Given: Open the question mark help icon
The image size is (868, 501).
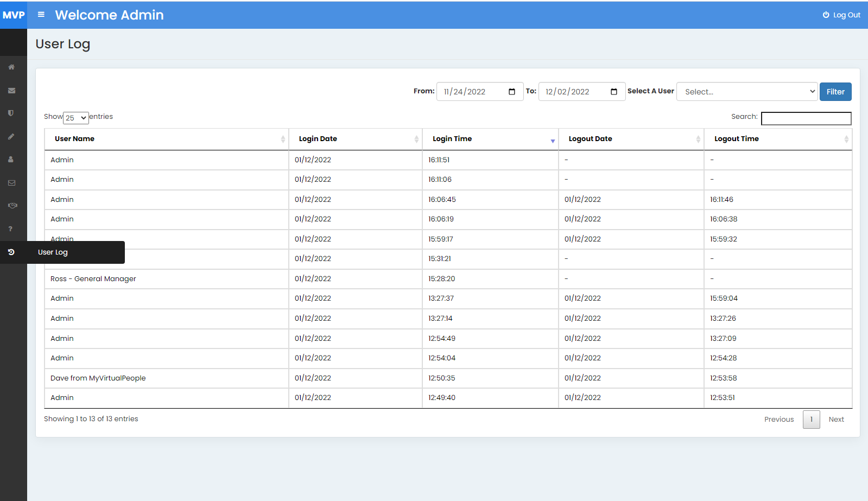Looking at the screenshot, I should [x=11, y=229].
